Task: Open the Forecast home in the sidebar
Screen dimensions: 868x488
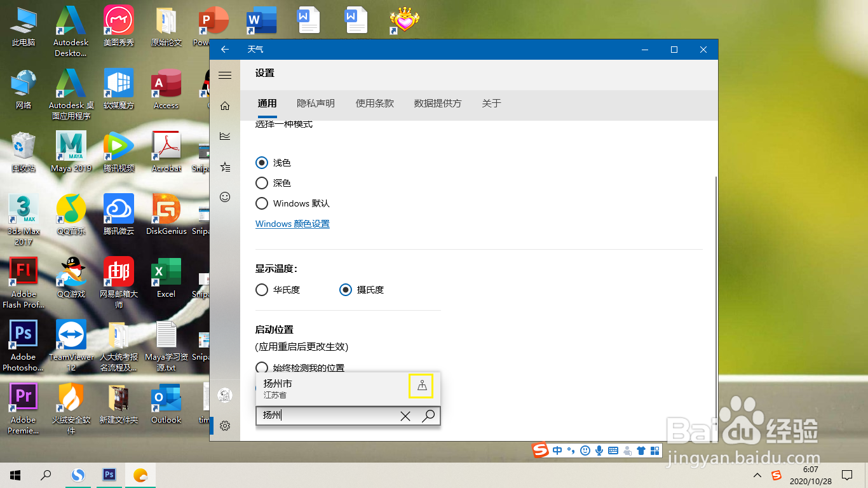Action: click(224, 105)
